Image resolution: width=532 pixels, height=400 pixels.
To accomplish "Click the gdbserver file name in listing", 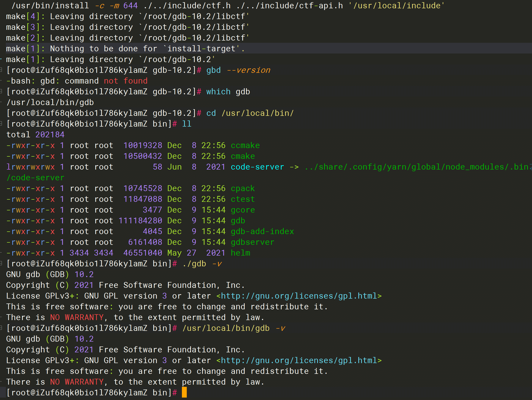I will (252, 242).
